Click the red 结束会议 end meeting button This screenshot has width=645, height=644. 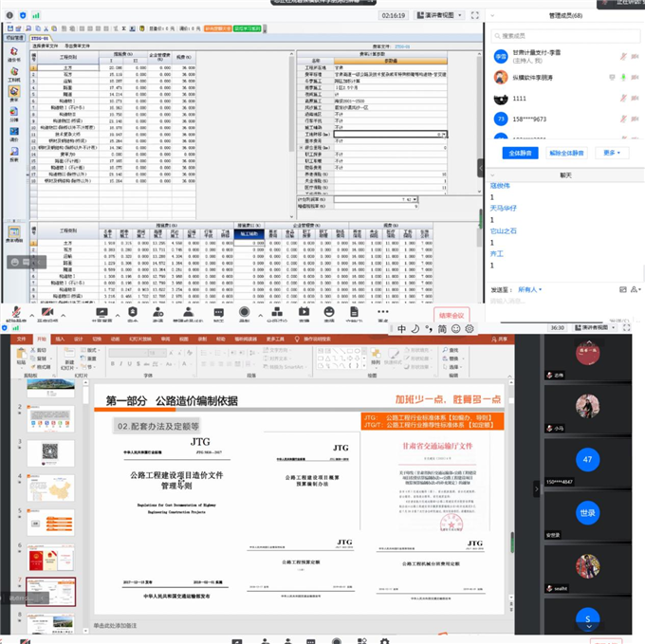pyautogui.click(x=451, y=314)
